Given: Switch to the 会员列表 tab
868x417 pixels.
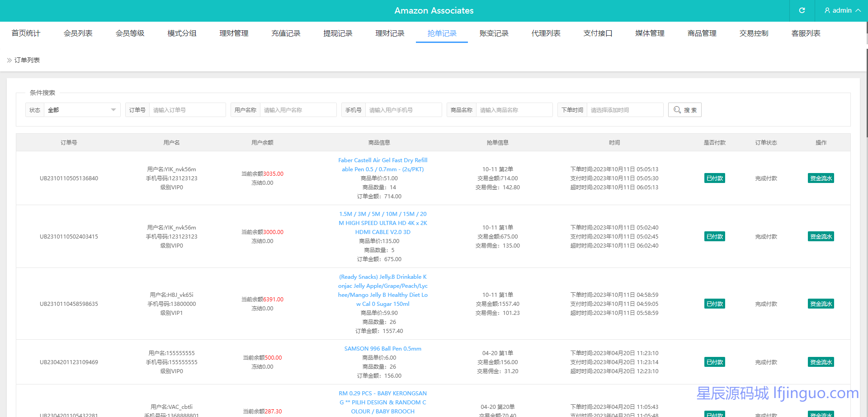Looking at the screenshot, I should coord(78,33).
